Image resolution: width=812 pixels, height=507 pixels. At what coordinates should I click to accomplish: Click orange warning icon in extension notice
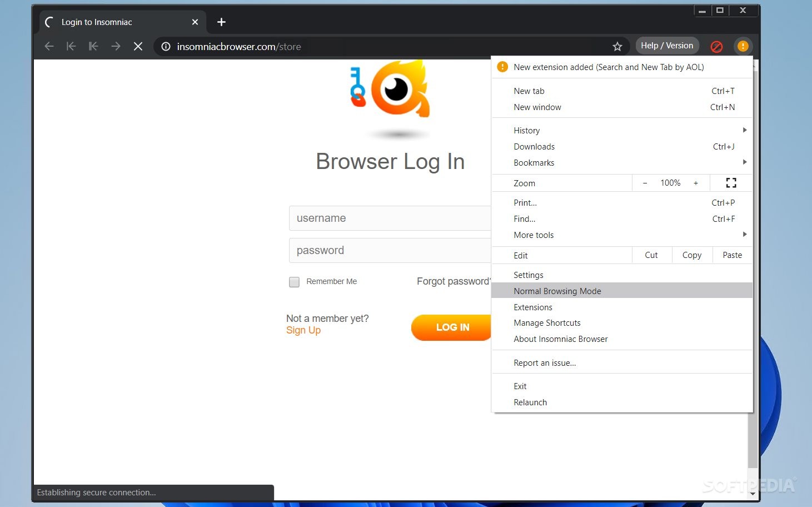click(x=502, y=67)
